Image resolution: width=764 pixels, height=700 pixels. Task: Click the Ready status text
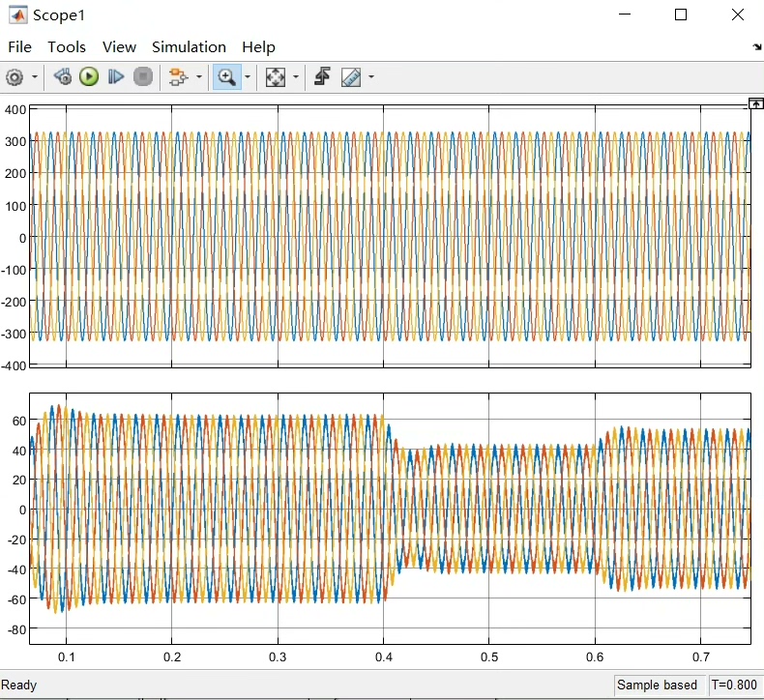click(19, 685)
